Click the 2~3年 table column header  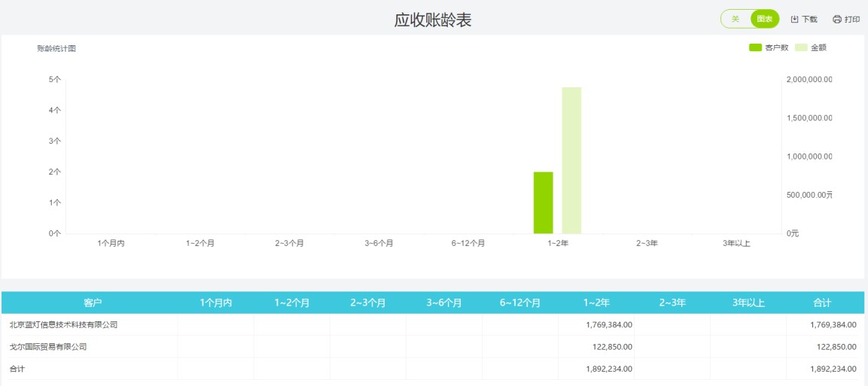(x=672, y=302)
